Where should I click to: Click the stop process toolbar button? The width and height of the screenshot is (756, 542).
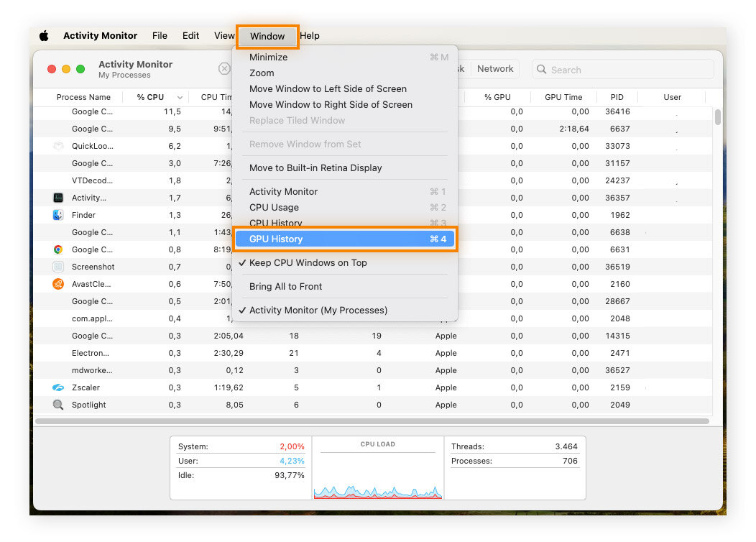click(x=224, y=68)
